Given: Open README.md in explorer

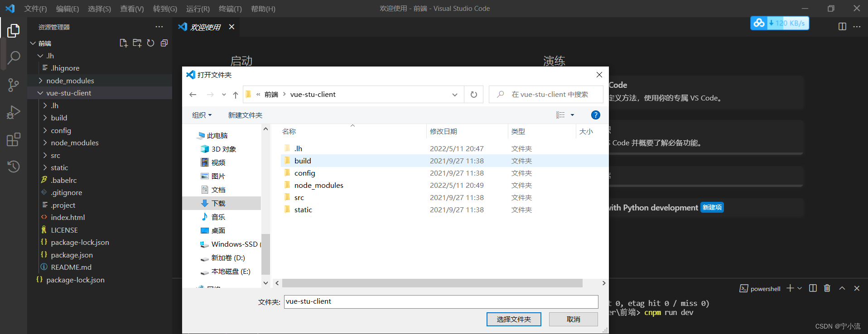Looking at the screenshot, I should point(71,267).
